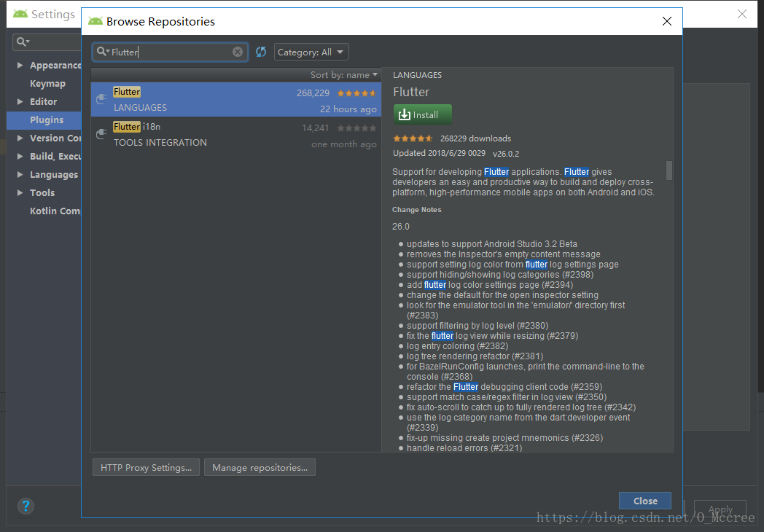Screen dimensions: 764x532
Task: Open Manage repositories dialog
Action: coord(260,467)
